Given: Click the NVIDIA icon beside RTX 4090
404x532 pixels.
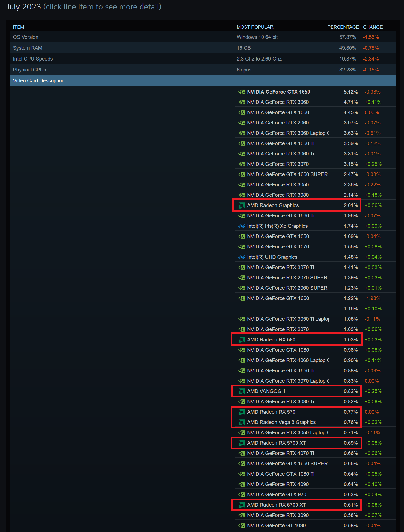Looking at the screenshot, I should 242,484.
